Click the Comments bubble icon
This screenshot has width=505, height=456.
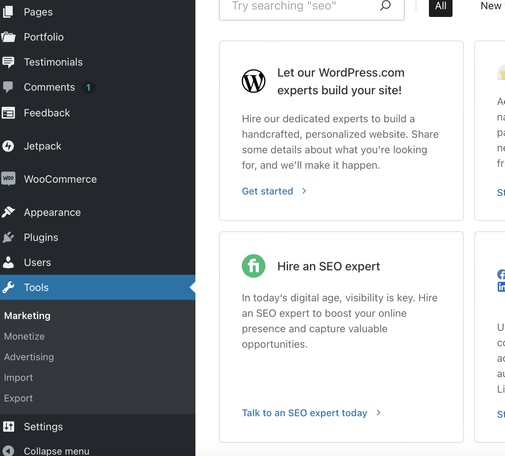8,87
